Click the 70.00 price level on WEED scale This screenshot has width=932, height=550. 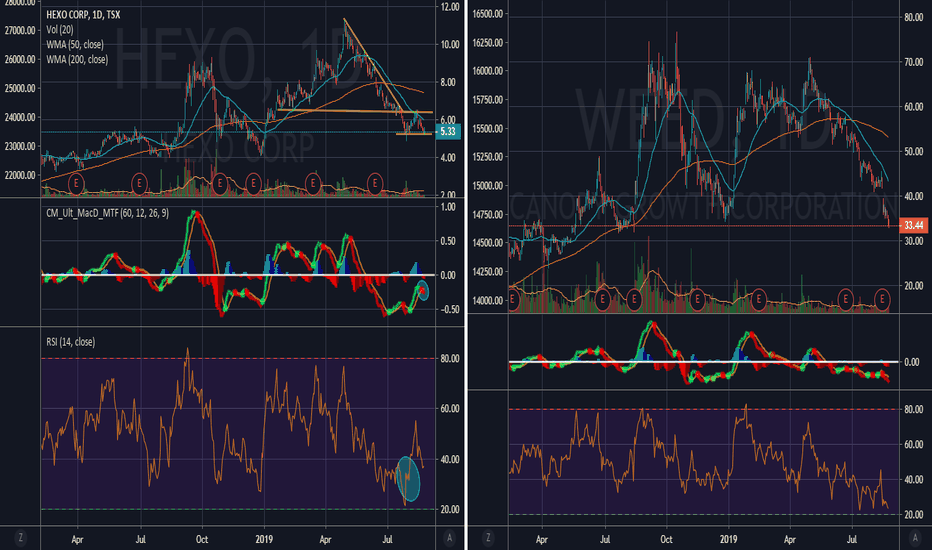tap(914, 62)
